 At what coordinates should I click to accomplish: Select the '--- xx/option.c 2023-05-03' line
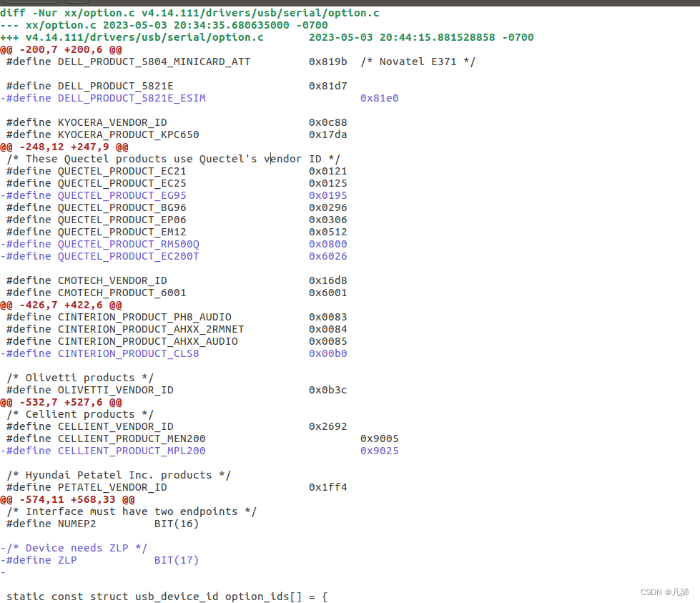pos(164,25)
